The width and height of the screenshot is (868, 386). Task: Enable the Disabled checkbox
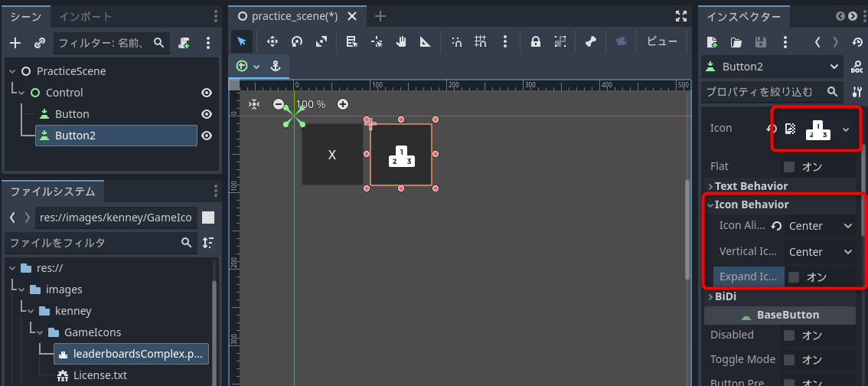(789, 335)
